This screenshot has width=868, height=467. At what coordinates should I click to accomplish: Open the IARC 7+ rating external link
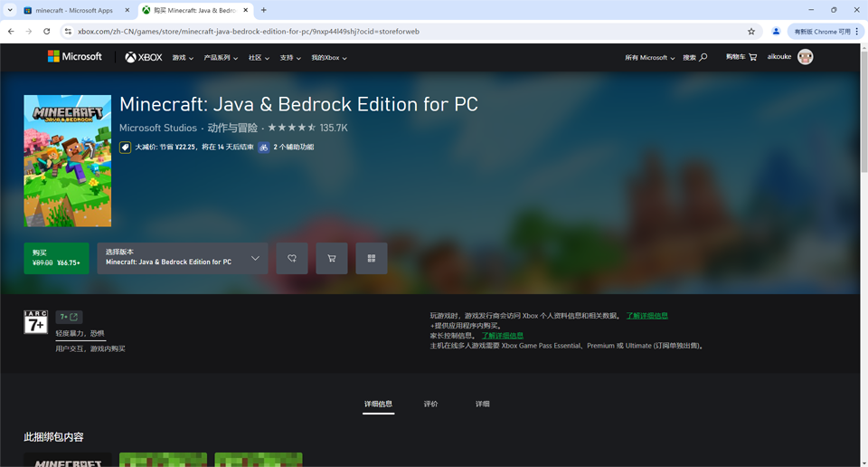point(70,317)
